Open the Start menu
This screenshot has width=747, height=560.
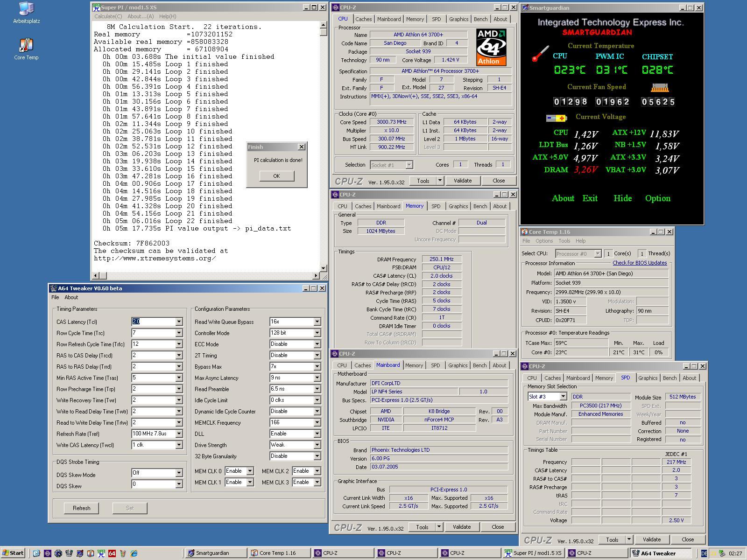tap(13, 553)
